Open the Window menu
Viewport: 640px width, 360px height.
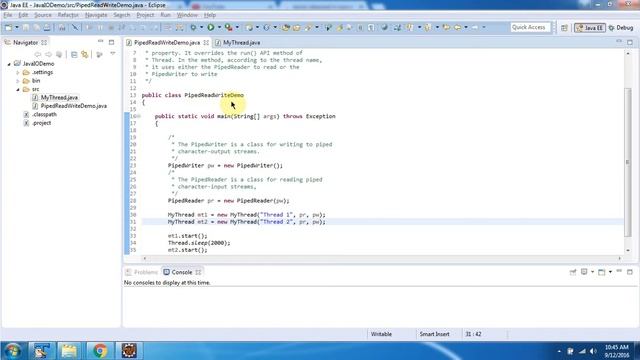187,15
